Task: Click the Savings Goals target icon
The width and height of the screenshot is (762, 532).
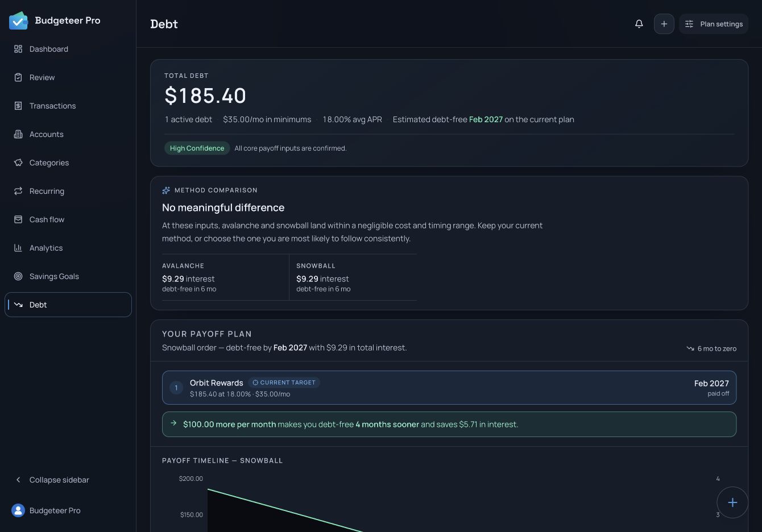Action: pos(18,276)
